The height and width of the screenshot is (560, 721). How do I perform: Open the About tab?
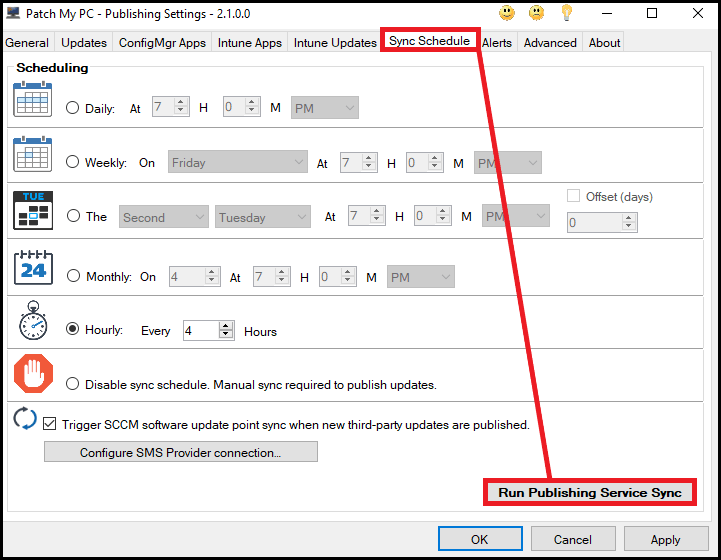(x=604, y=42)
